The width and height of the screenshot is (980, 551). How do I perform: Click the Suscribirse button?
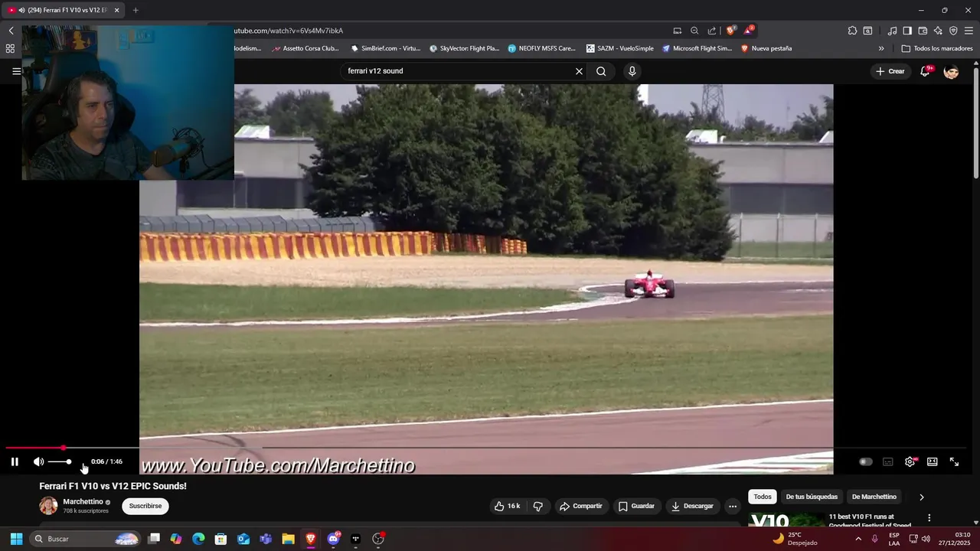point(145,506)
